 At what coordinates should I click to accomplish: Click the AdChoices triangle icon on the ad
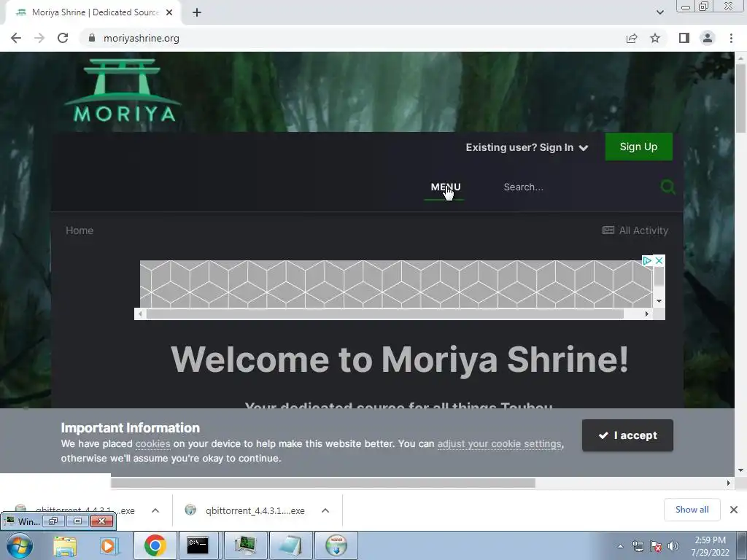pos(647,260)
